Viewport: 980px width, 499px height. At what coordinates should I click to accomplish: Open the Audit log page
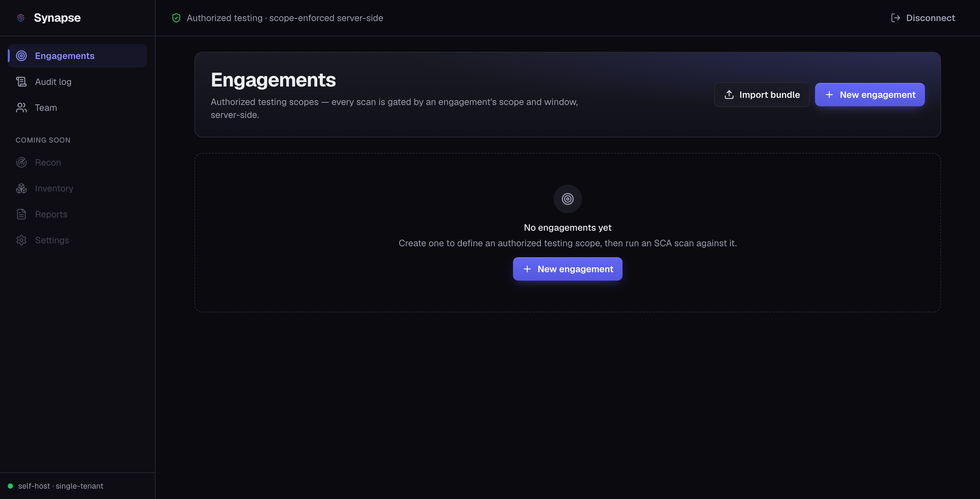(77, 82)
